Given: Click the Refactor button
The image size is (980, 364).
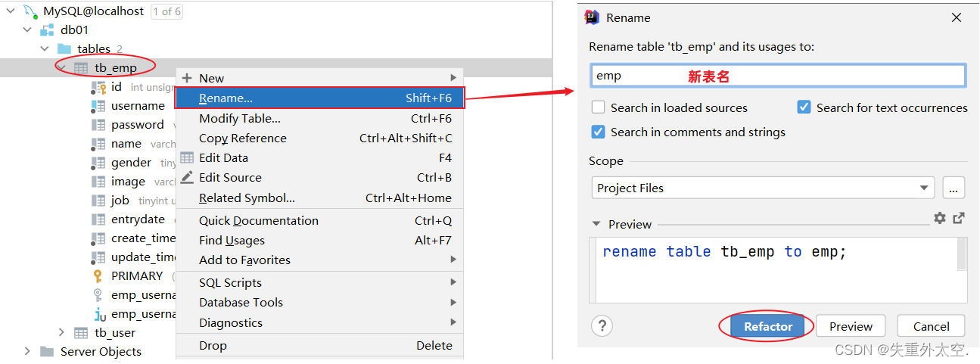Looking at the screenshot, I should (x=768, y=326).
